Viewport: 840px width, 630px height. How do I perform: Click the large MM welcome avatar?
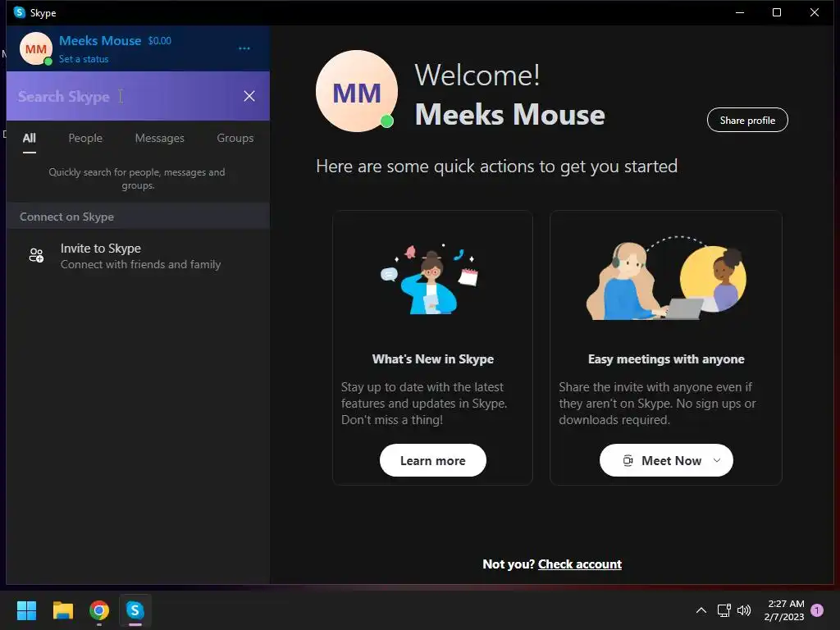pos(357,92)
